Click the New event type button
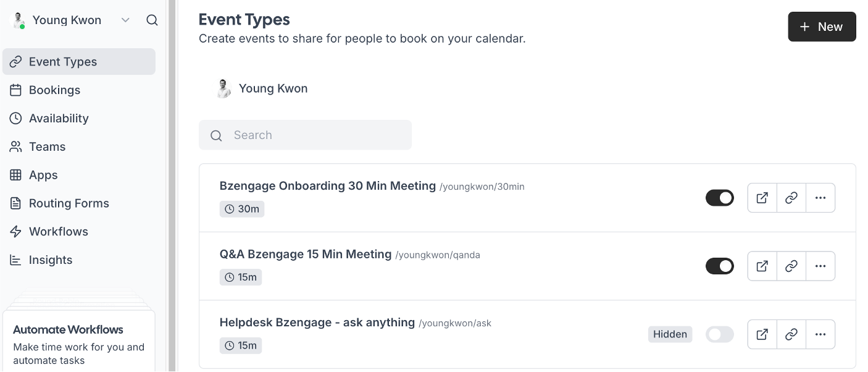Image resolution: width=868 pixels, height=372 pixels. pos(822,27)
